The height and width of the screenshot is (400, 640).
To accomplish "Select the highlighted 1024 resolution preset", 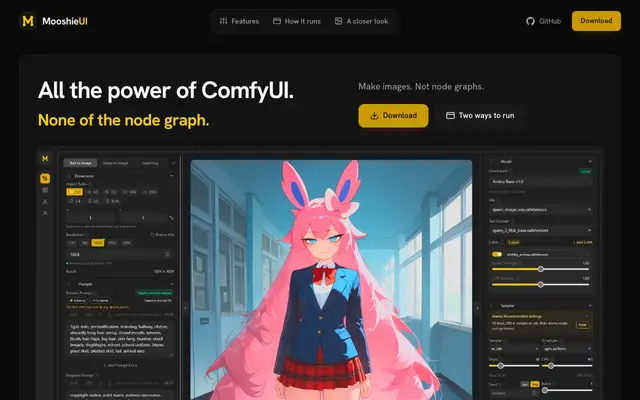I will click(98, 243).
